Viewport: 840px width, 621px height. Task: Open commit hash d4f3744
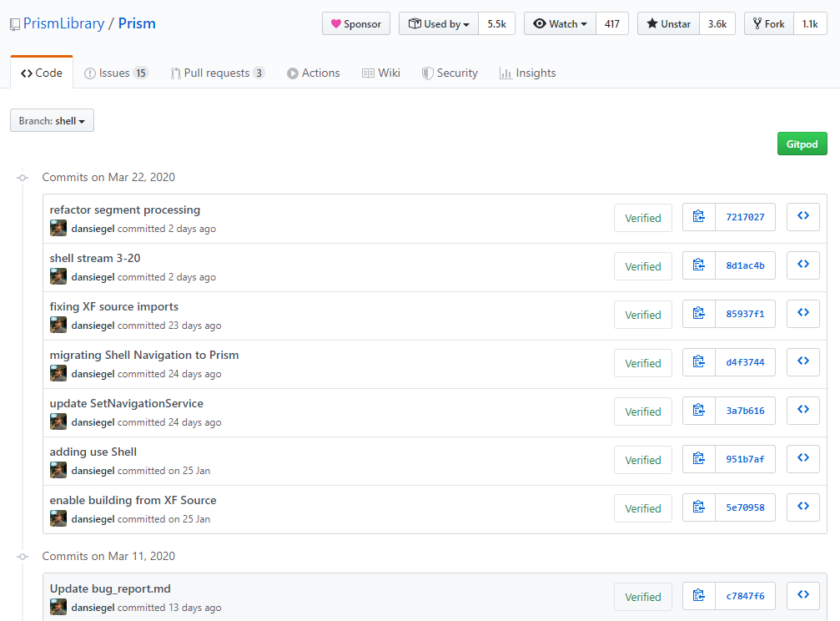745,362
